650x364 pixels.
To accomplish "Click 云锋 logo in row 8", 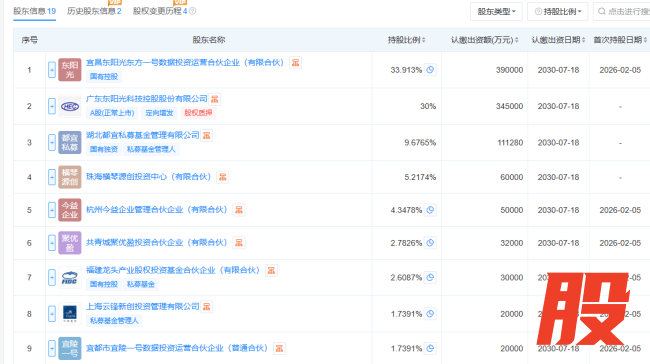I will (70, 314).
